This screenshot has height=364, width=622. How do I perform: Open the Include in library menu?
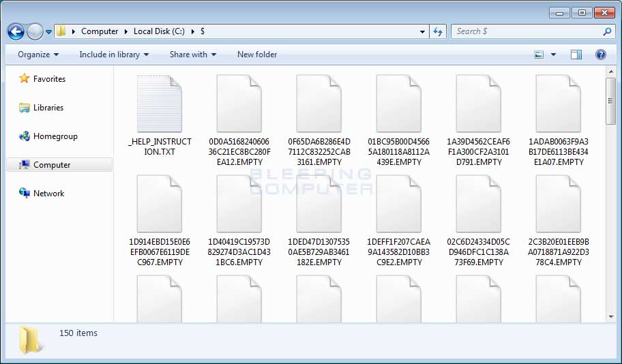(114, 55)
